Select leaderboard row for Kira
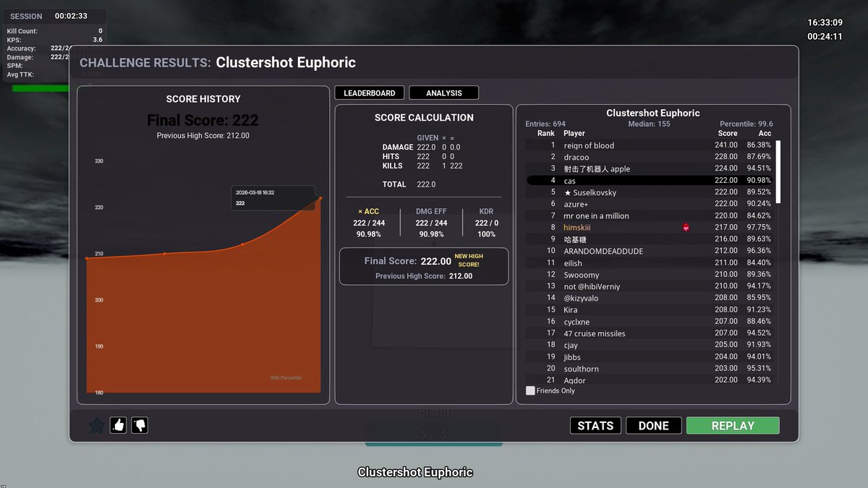This screenshot has height=488, width=868. click(650, 309)
